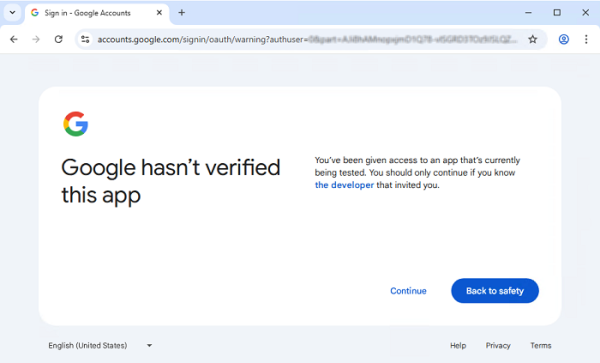600x363 pixels.
Task: Open the tab search chevron dropdown
Action: [x=12, y=13]
